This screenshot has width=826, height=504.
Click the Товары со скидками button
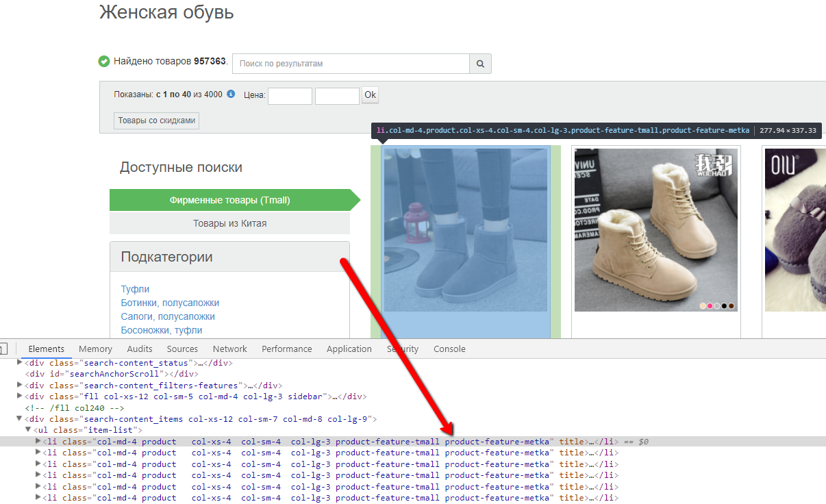(x=157, y=121)
